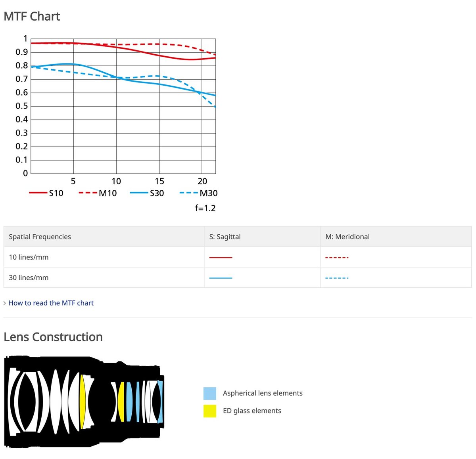Image resolution: width=476 pixels, height=459 pixels.
Task: Click the chevron arrow before How to read
Action: click(5, 303)
